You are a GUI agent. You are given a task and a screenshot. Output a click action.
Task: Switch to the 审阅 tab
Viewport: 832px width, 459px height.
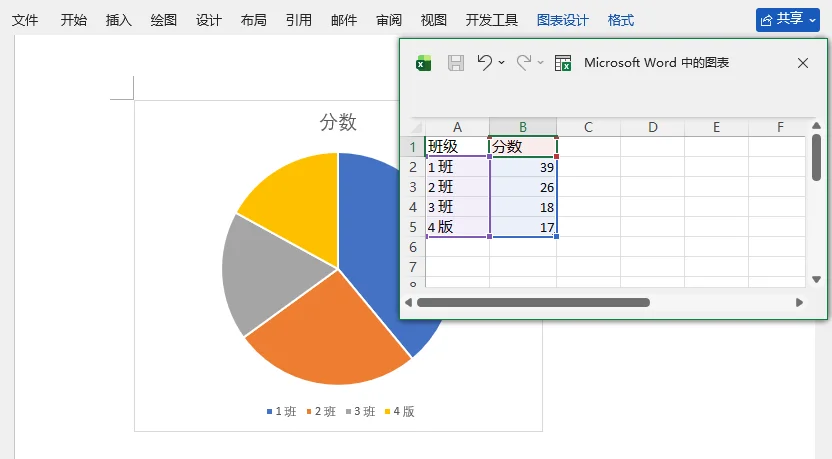click(389, 20)
